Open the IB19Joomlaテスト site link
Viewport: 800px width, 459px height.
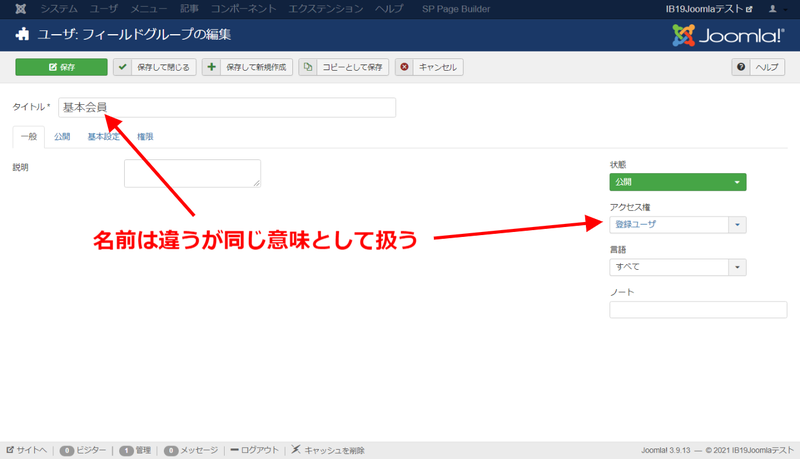tap(709, 9)
